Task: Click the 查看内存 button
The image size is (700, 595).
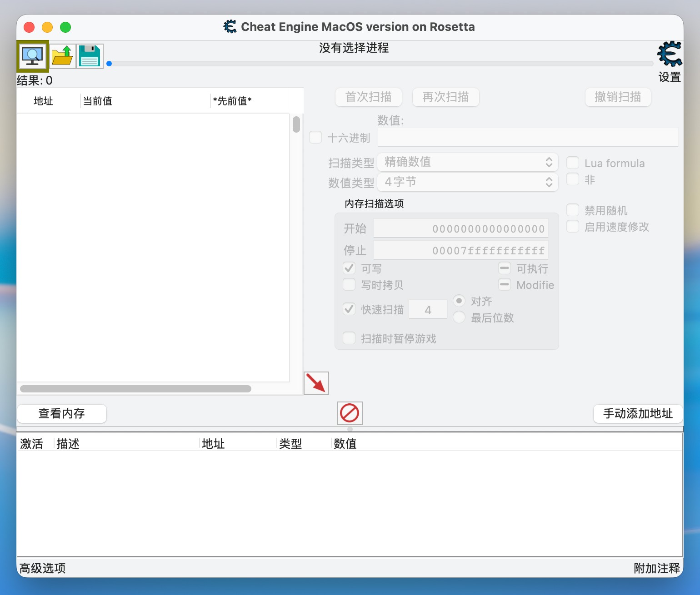Action: tap(62, 413)
